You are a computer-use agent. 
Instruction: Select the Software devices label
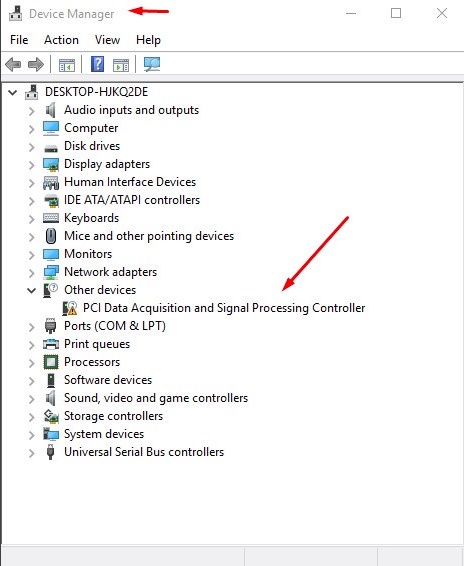[x=108, y=380]
